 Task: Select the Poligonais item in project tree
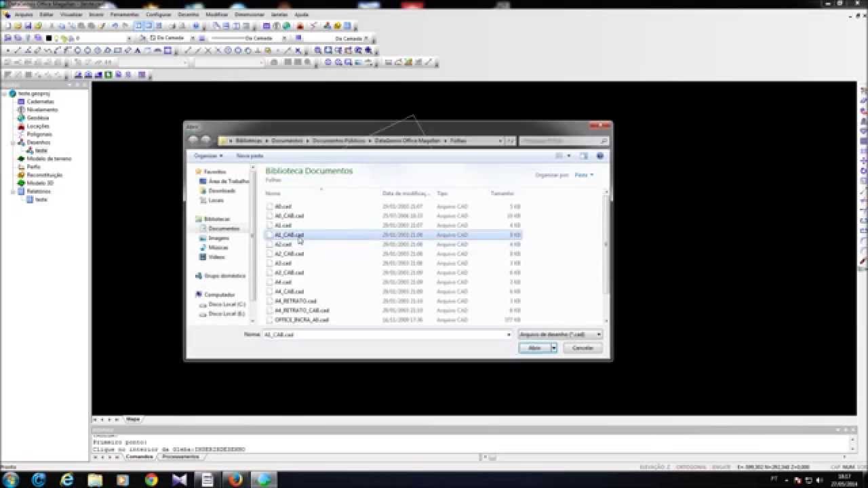[39, 134]
